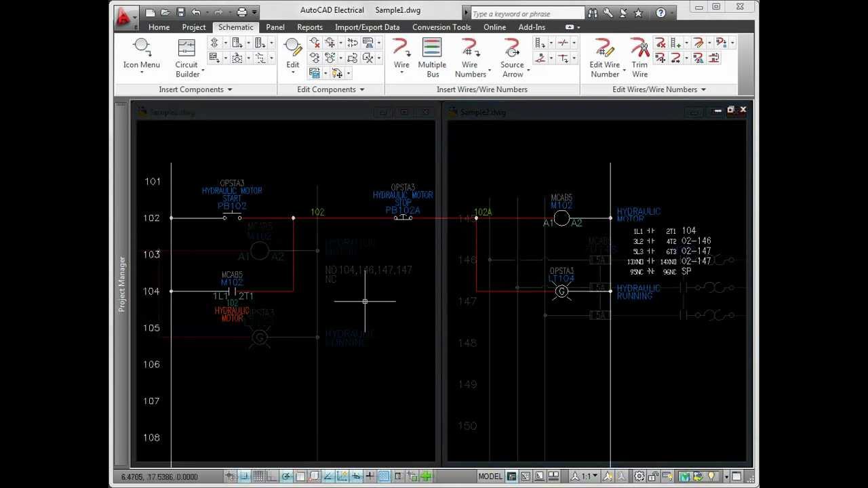Click the Clean Screen icon in status bar

[736, 476]
